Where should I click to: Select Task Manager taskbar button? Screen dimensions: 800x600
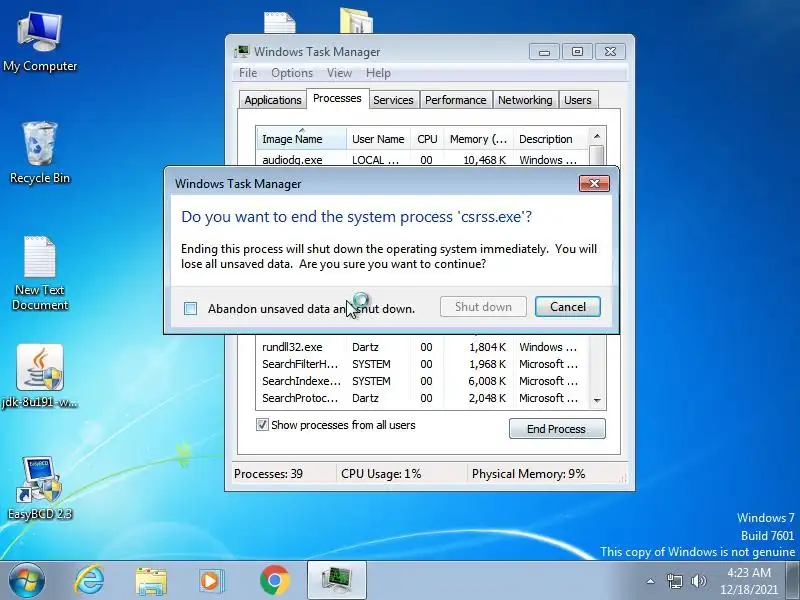click(337, 580)
